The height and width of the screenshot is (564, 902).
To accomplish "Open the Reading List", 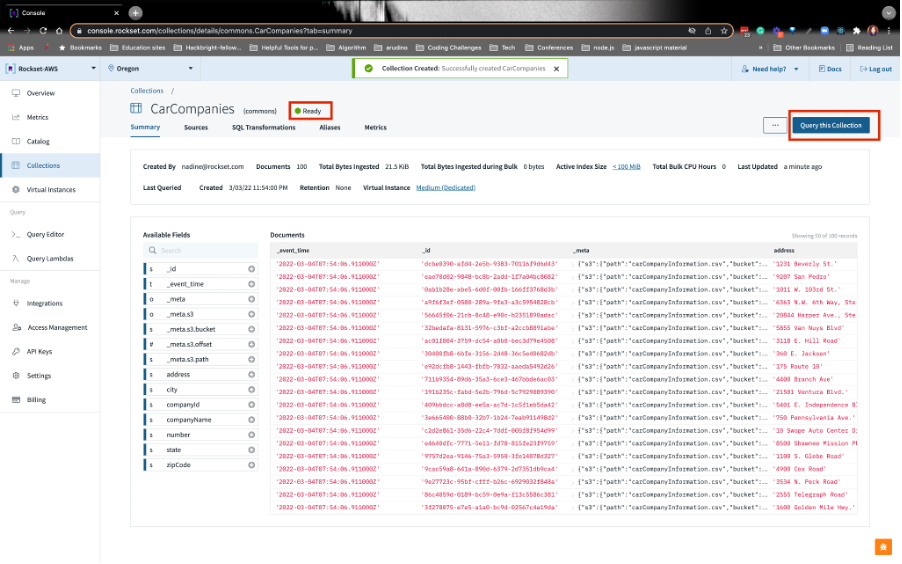I will pos(869,48).
